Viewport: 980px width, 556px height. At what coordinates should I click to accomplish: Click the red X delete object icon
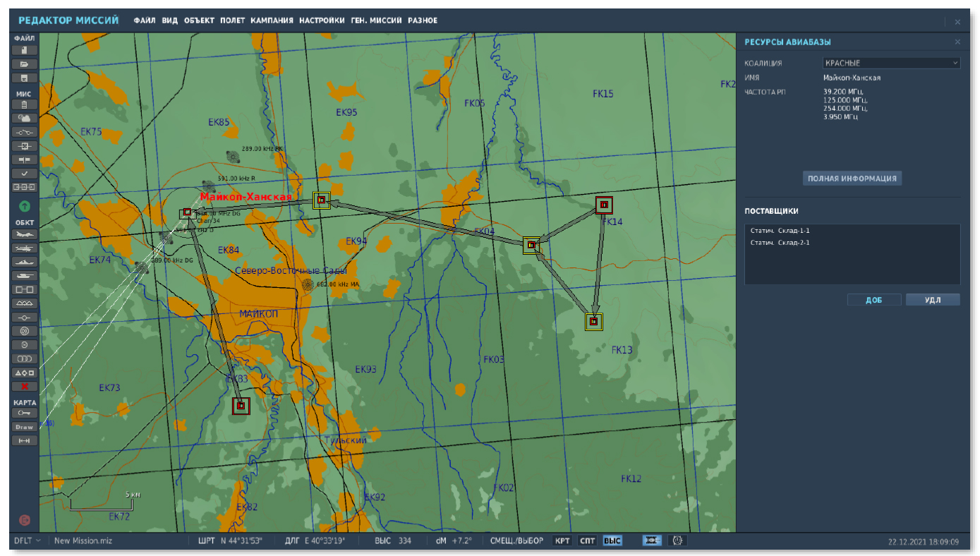pos(25,386)
